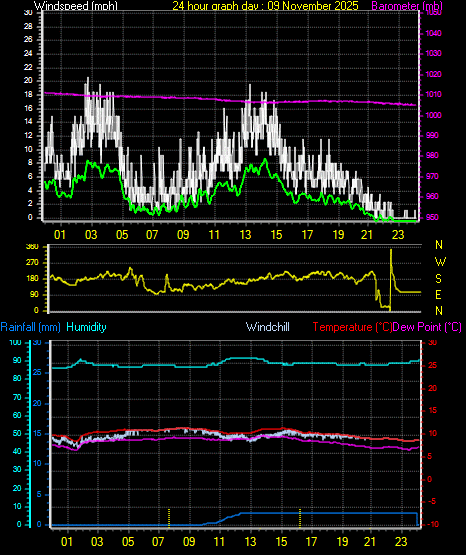
Task: Select the magenta "Dew Point (°C)" legend label
Action: 427,327
